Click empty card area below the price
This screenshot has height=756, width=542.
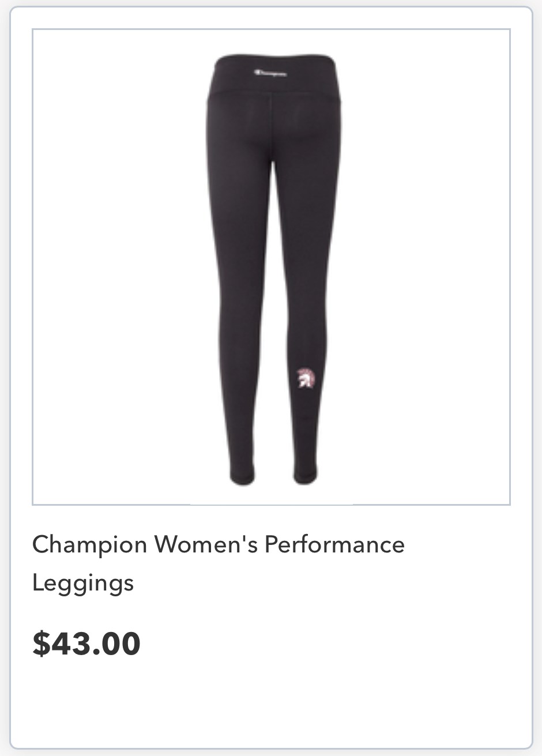(x=271, y=704)
